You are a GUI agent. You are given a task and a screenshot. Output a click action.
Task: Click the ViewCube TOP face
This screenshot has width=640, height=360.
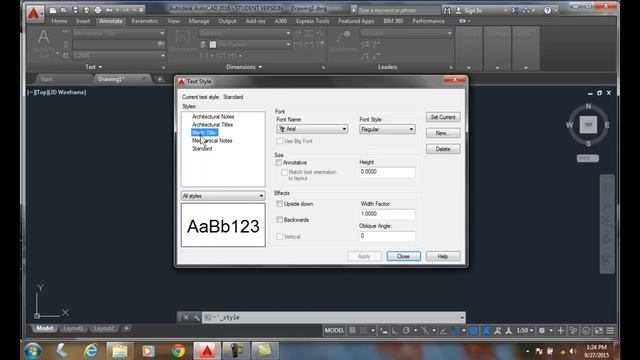tap(588, 124)
